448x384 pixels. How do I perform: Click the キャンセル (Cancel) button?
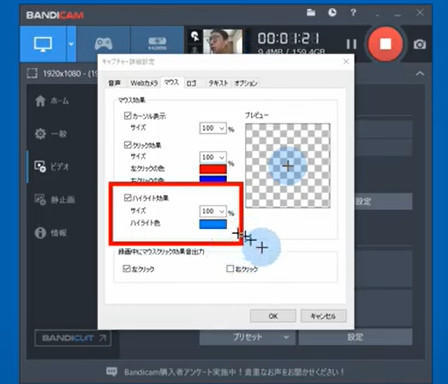pyautogui.click(x=323, y=316)
